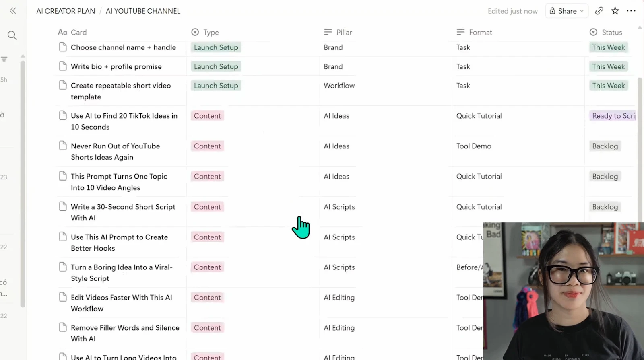Open more options ellipsis menu
The height and width of the screenshot is (360, 644).
(x=631, y=11)
